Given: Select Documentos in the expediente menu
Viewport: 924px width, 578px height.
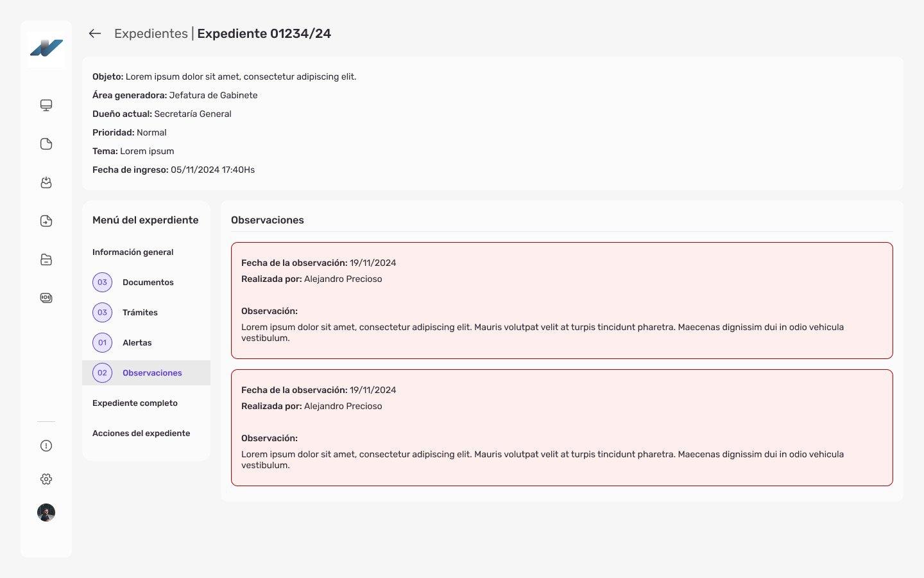Looking at the screenshot, I should (x=148, y=283).
